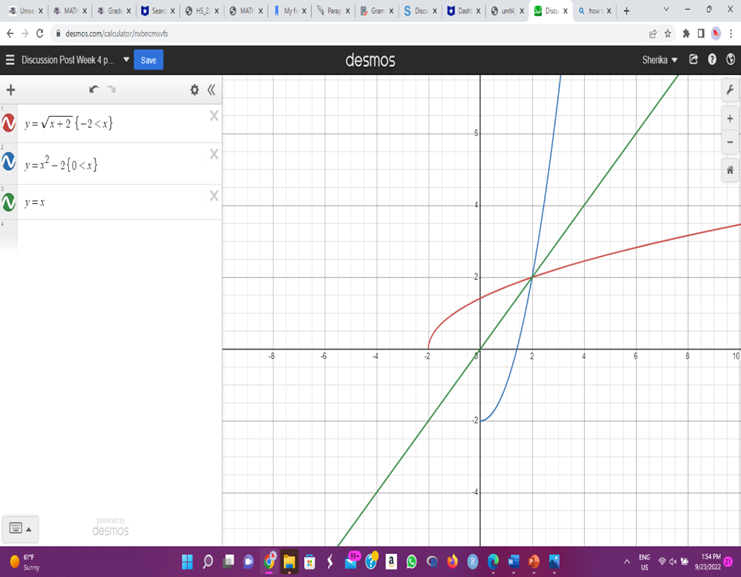Zoom in on the graph
The height and width of the screenshot is (577, 741).
click(730, 119)
